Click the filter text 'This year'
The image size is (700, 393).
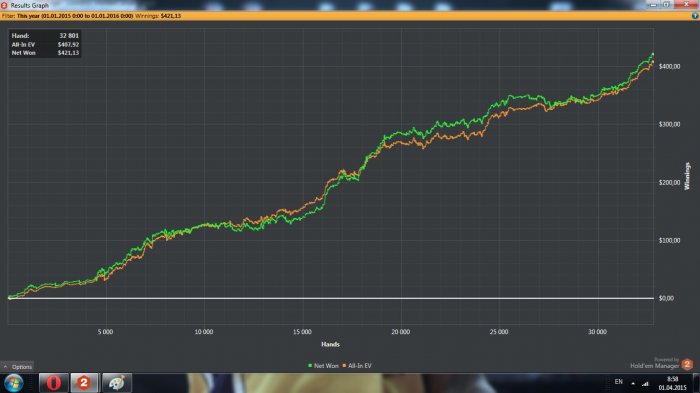[x=29, y=16]
